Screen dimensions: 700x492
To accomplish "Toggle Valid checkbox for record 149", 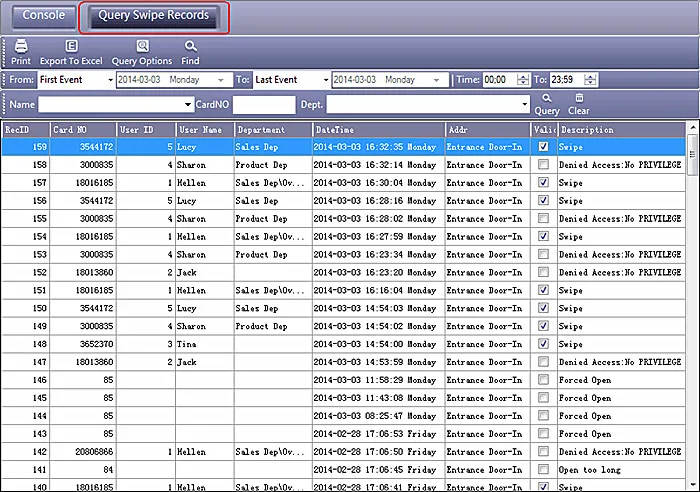I will (x=543, y=325).
